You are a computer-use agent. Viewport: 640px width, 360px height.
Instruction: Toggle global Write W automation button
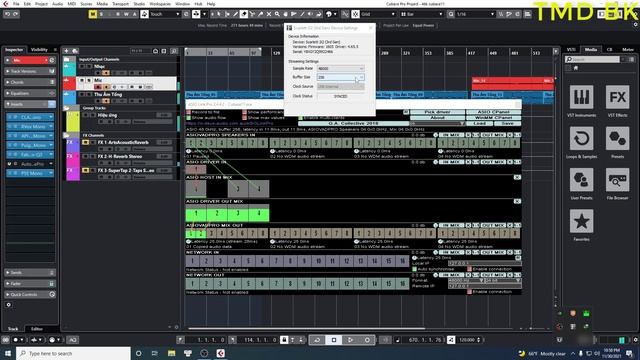(126, 14)
